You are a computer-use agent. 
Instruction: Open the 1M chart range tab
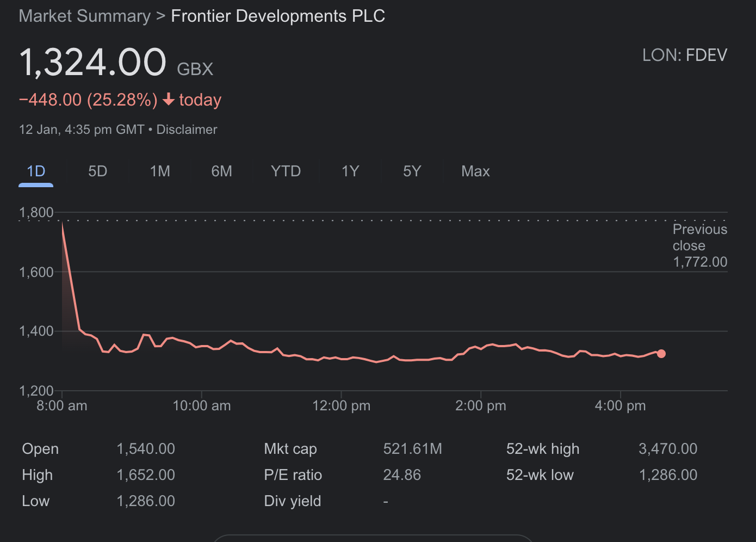tap(160, 171)
